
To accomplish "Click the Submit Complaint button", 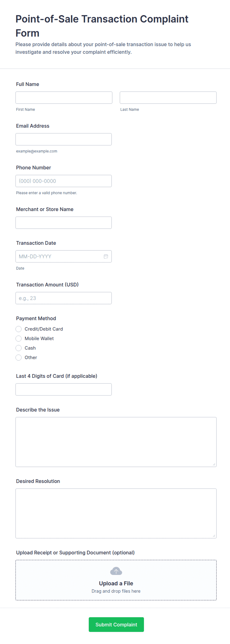I will (x=116, y=624).
